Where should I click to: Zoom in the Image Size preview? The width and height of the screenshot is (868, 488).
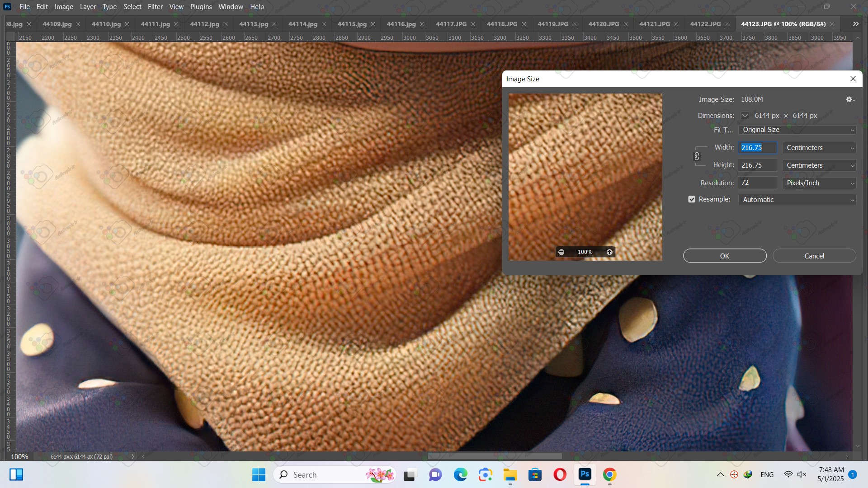[x=609, y=252]
